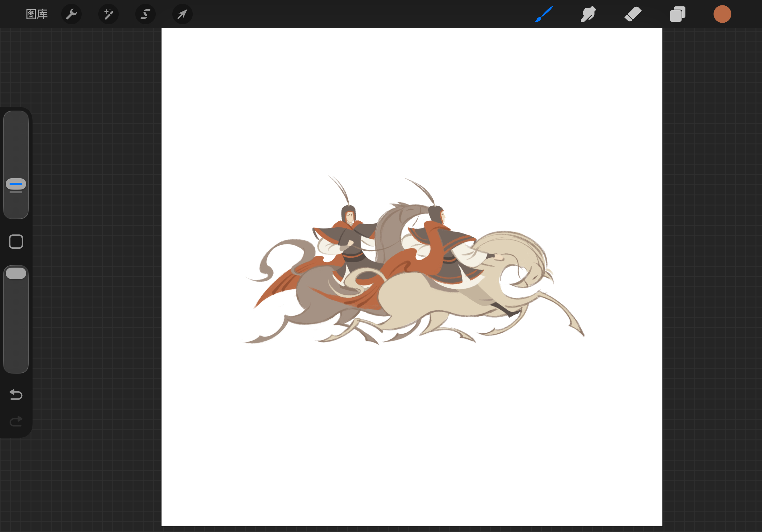Open the 图库 gallery
The image size is (762, 532).
[36, 14]
